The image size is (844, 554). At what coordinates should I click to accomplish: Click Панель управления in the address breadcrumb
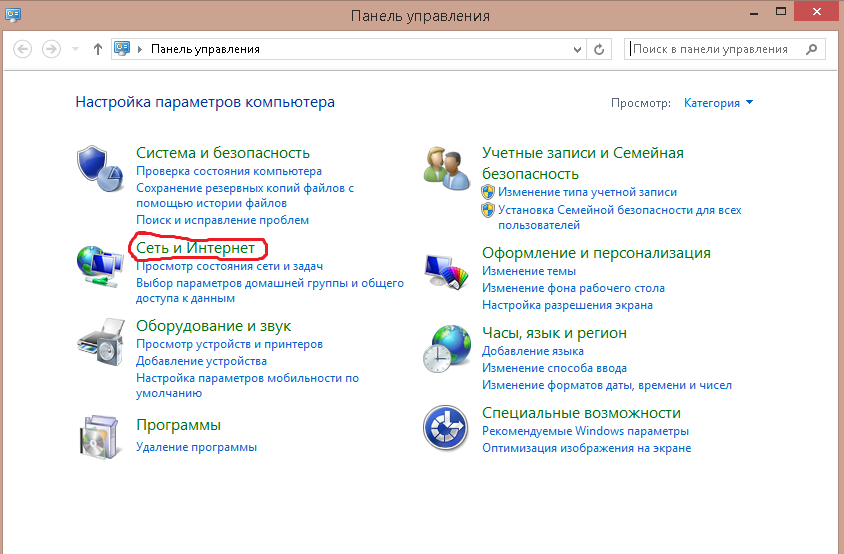click(x=205, y=49)
